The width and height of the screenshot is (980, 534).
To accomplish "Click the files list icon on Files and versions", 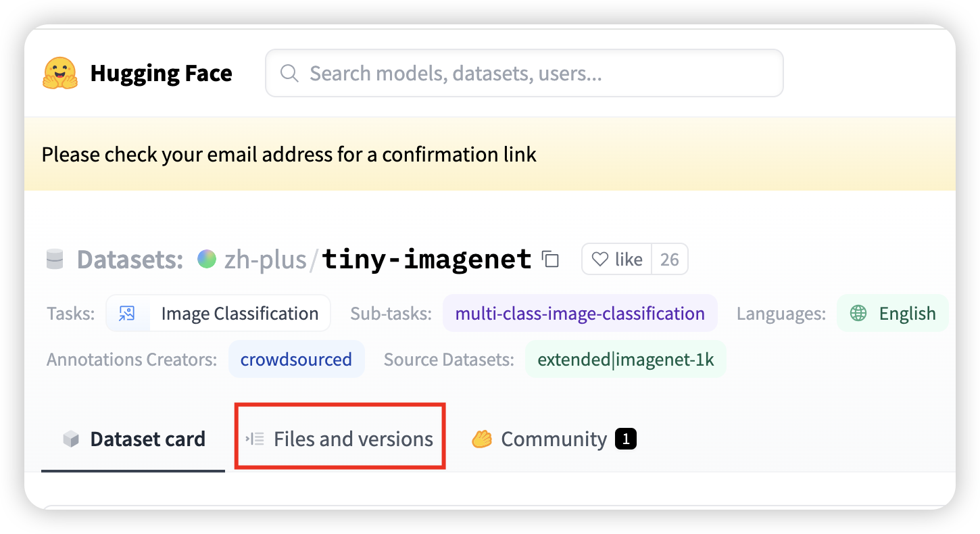I will 254,438.
